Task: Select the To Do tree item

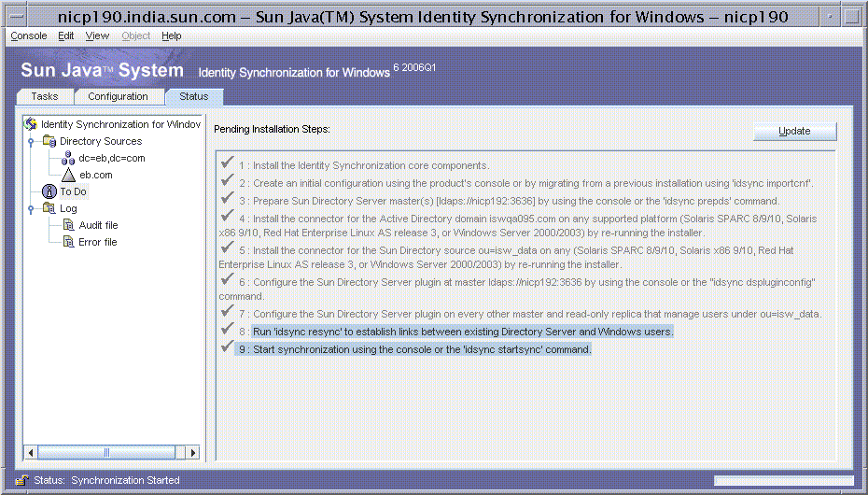Action: coord(73,191)
